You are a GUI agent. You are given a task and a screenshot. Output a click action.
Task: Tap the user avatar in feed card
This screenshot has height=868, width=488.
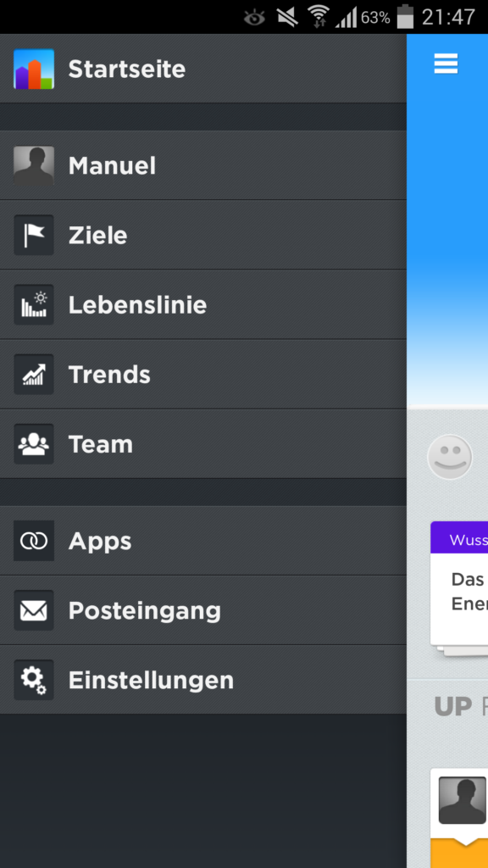click(x=463, y=800)
